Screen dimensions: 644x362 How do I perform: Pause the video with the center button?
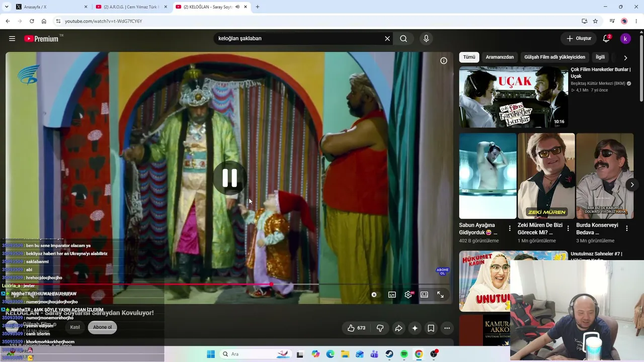pos(230,178)
